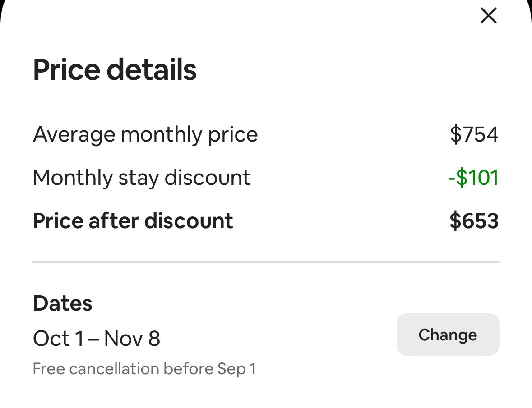Image resolution: width=532 pixels, height=408 pixels.
Task: Select the bold Price after discount label
Action: 133,221
